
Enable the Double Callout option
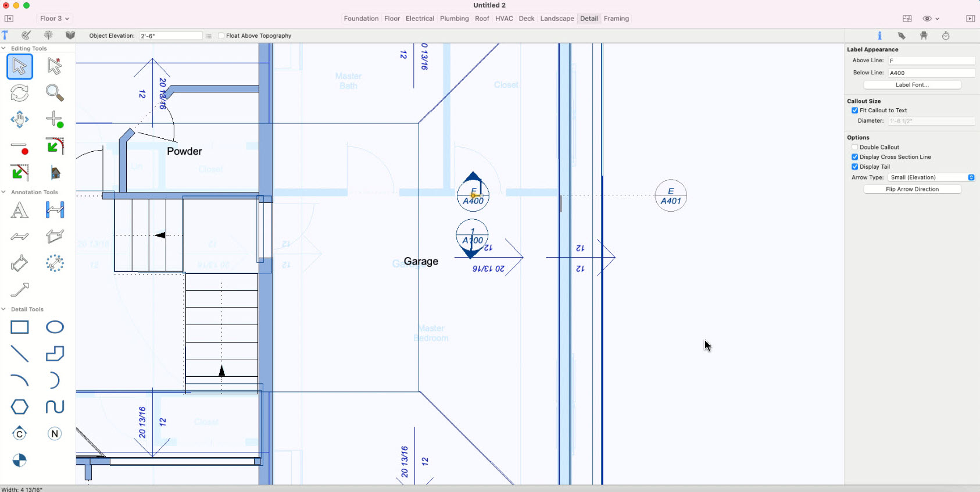tap(855, 148)
